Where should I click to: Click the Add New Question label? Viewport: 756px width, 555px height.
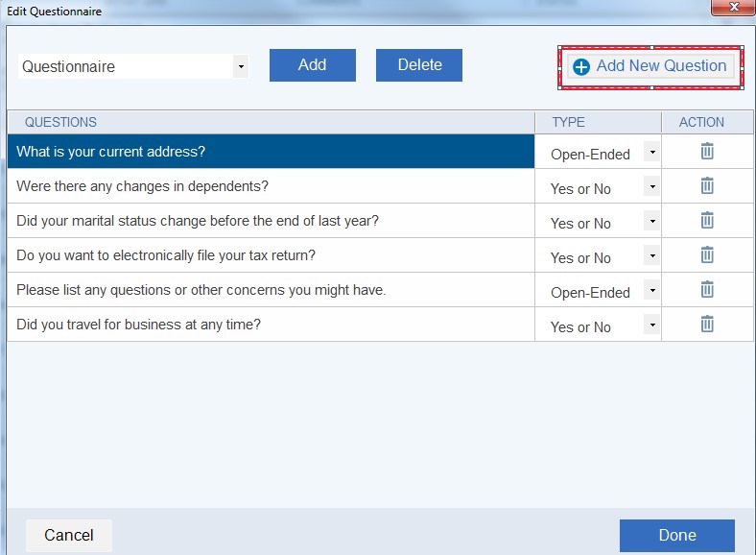tap(661, 65)
